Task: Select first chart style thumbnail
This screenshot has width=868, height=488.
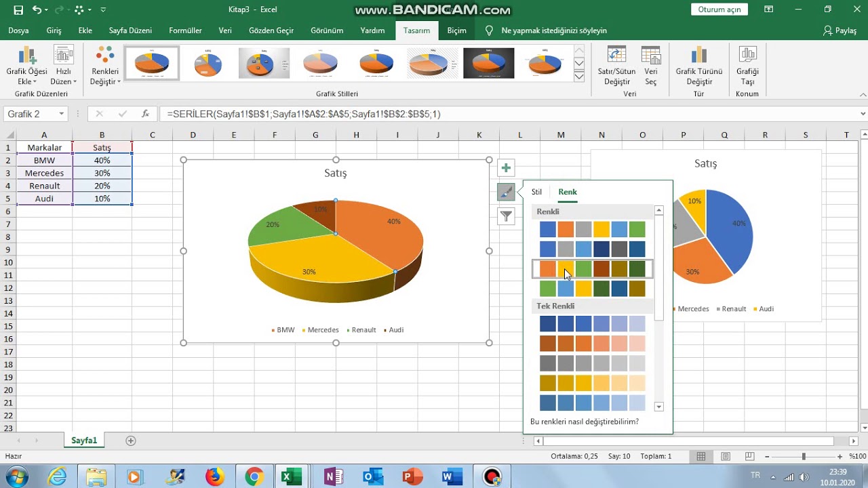Action: pos(152,63)
